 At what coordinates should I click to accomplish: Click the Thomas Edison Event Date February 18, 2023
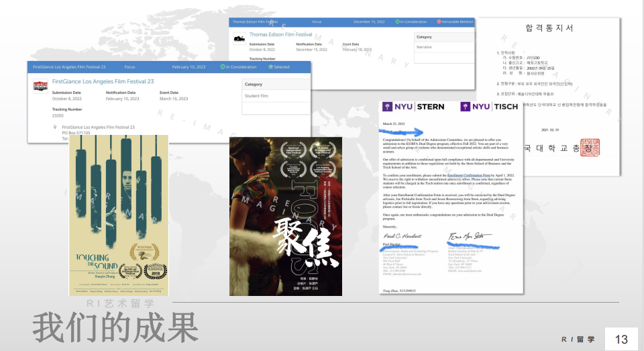pos(357,49)
